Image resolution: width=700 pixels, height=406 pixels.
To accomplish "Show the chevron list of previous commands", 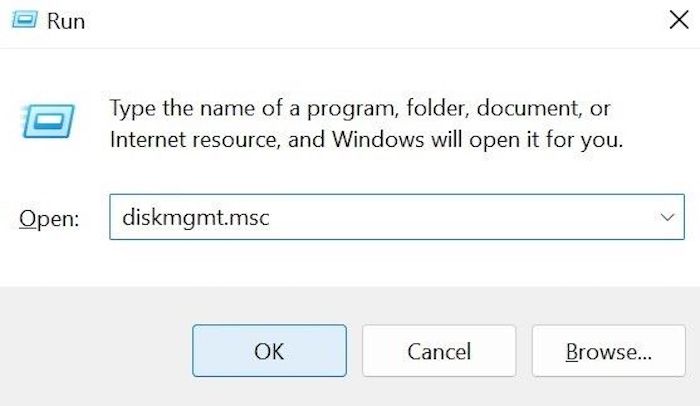I will tap(665, 217).
